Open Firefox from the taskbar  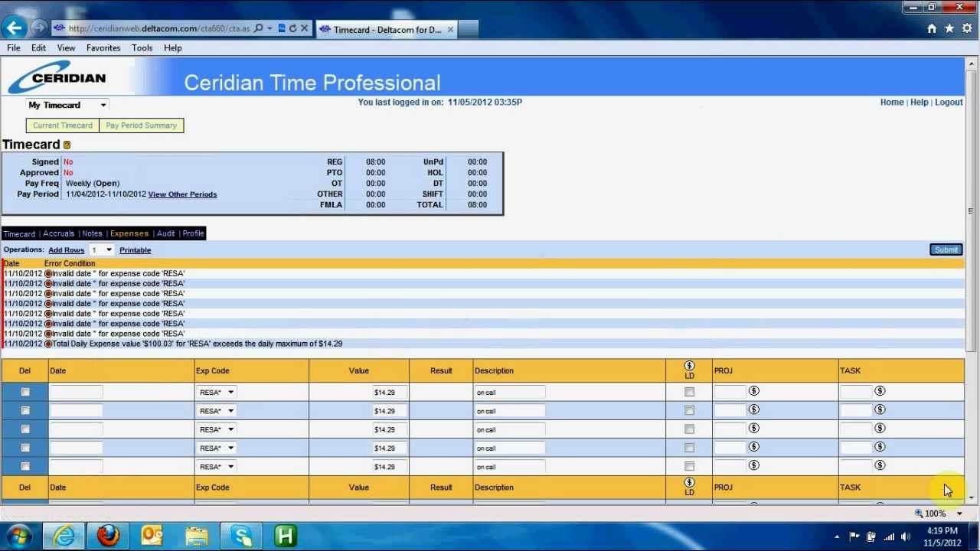click(108, 536)
